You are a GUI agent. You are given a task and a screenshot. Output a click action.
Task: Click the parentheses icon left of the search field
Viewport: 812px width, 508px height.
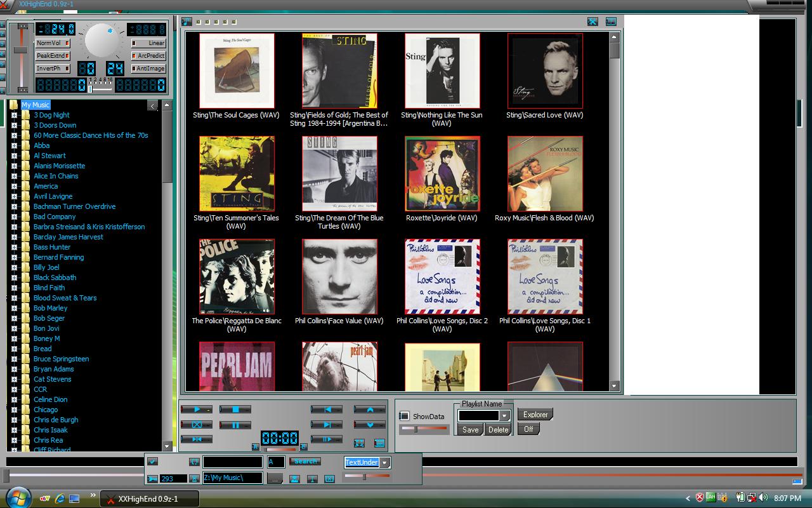click(x=194, y=462)
